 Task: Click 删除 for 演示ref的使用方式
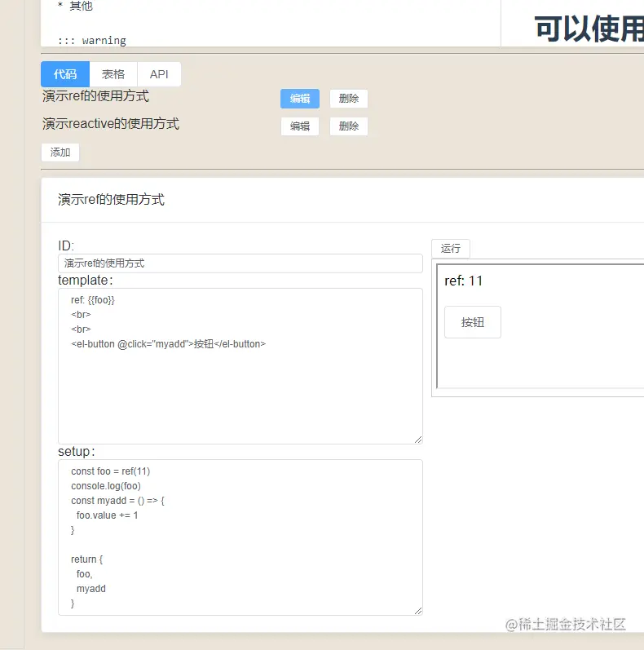[349, 99]
